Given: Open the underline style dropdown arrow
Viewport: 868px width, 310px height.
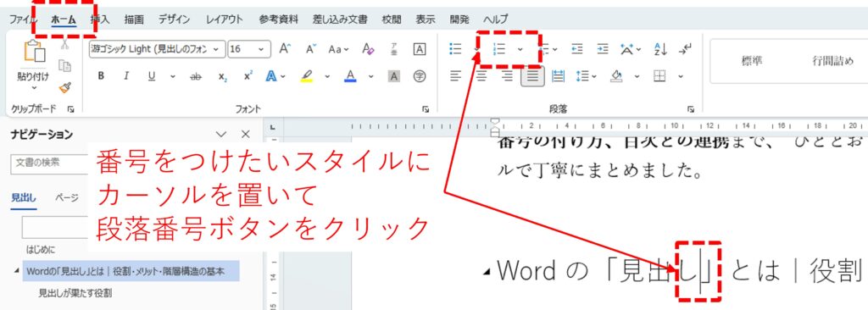Looking at the screenshot, I should (172, 76).
